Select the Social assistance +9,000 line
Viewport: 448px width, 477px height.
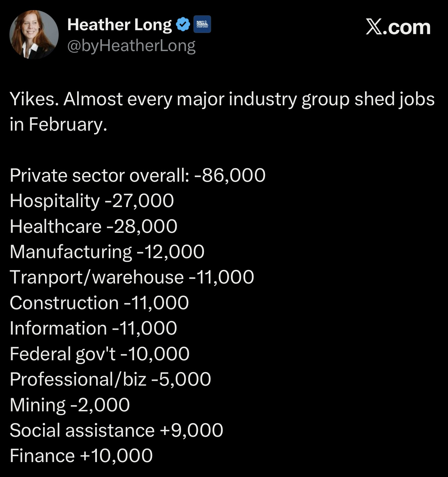pos(116,430)
